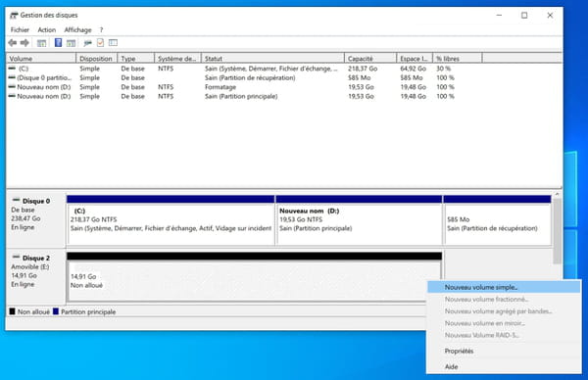Screen dimensions: 588x380
Task: Select the 14,91 Go Non alloué block
Action: click(x=254, y=277)
